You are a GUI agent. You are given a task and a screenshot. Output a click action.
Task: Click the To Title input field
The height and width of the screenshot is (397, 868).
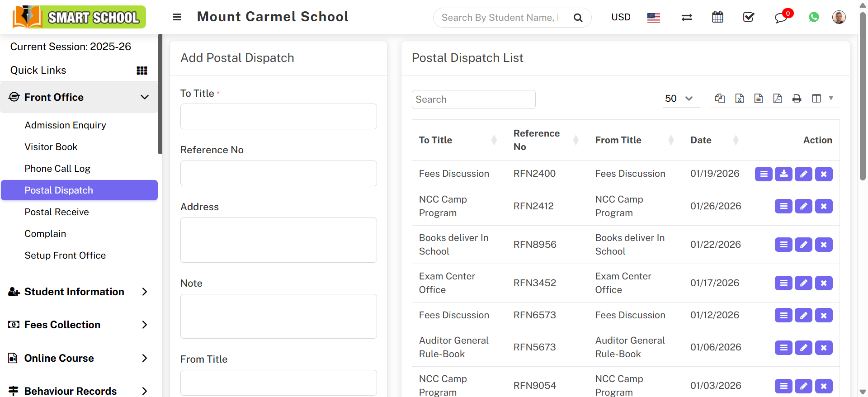(x=278, y=117)
